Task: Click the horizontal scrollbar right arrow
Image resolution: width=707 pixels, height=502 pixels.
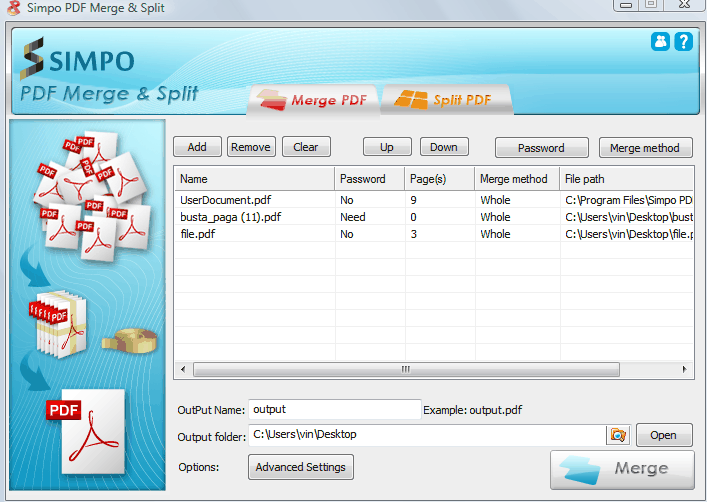Action: coord(684,369)
